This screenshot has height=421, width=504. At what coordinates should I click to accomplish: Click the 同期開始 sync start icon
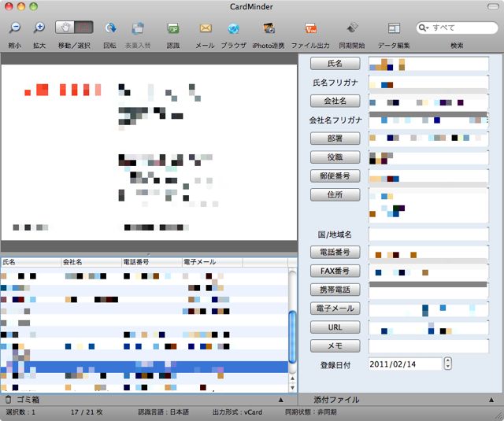click(352, 28)
